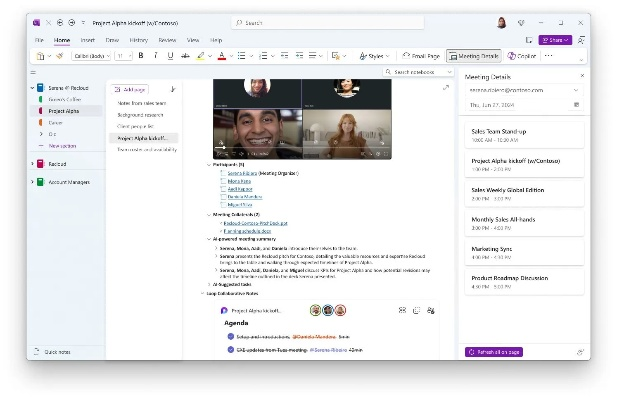
Task: Open the Draw ribbon tab
Action: point(113,40)
